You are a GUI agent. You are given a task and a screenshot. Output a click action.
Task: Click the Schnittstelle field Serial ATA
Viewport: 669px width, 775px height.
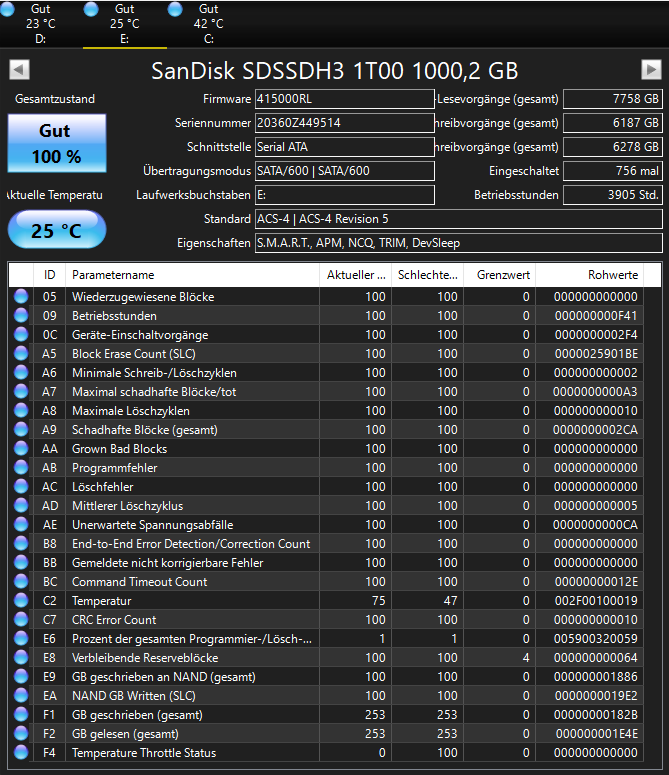point(344,147)
